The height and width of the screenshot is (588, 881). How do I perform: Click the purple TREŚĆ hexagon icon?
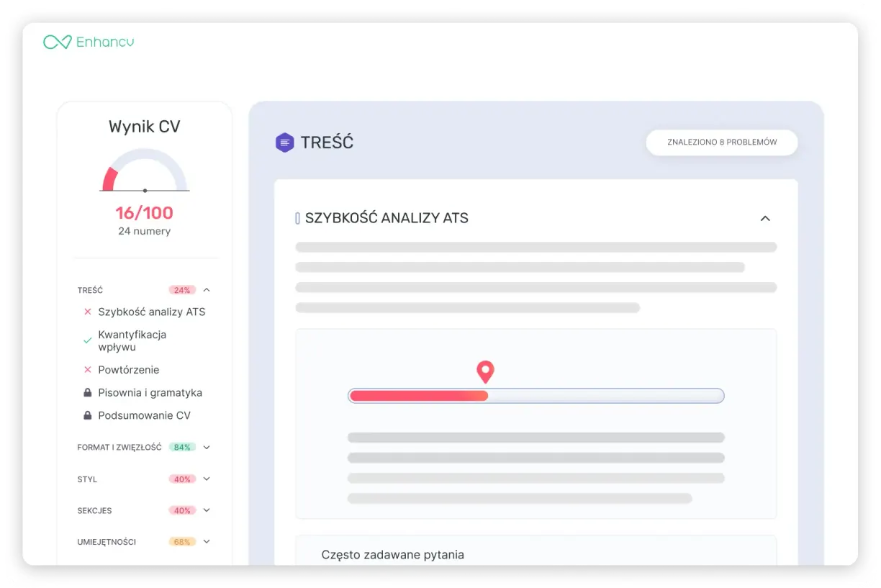(x=285, y=143)
